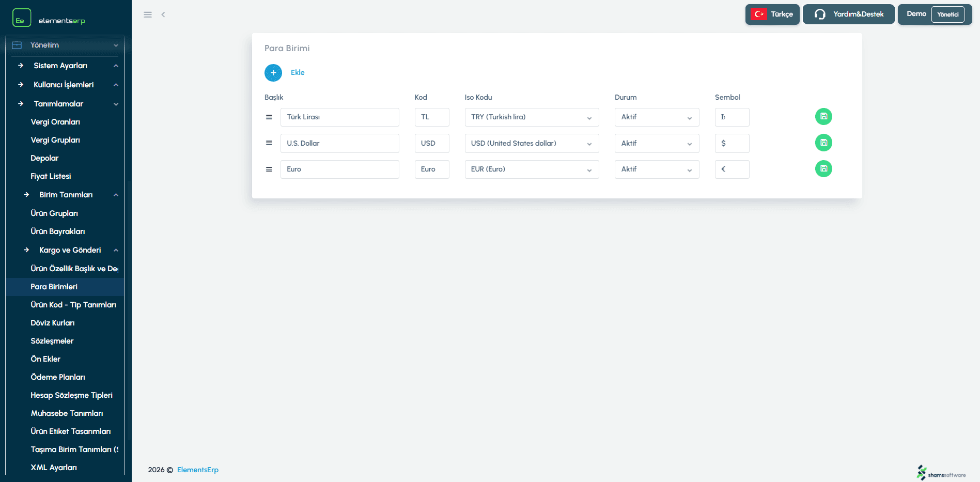Open Döviz Kurları menu item

click(53, 323)
